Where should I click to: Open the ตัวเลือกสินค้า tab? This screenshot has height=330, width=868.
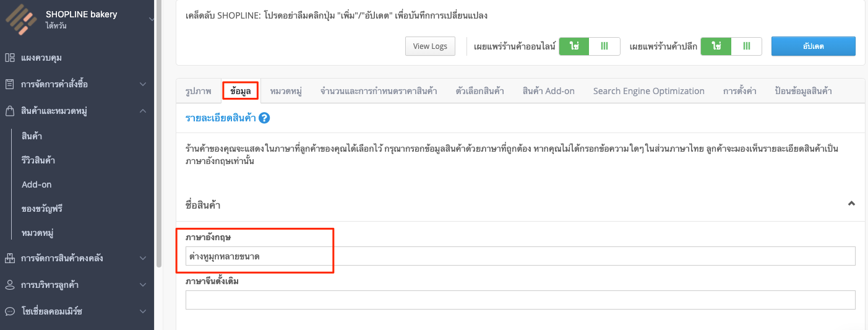(x=479, y=91)
